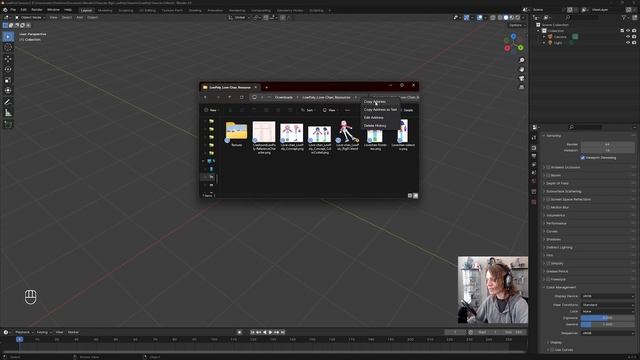Open the Display Device dropdown
This screenshot has height=360, width=640.
pos(608,296)
